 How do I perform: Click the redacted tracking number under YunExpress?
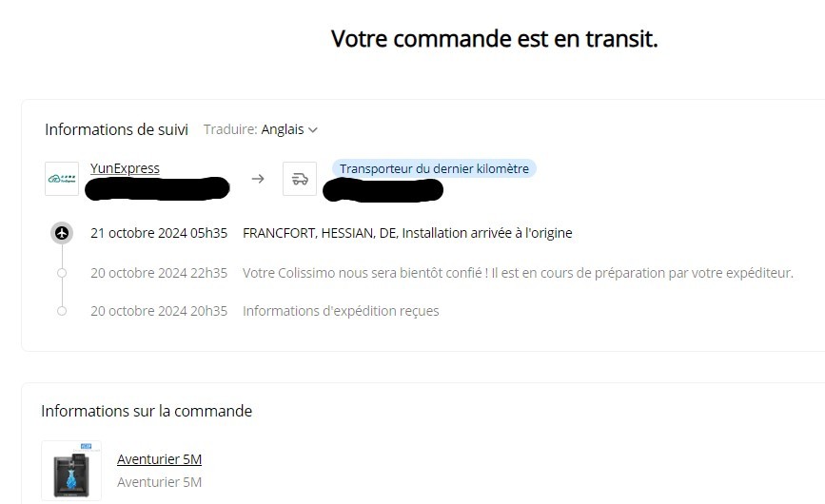point(157,188)
